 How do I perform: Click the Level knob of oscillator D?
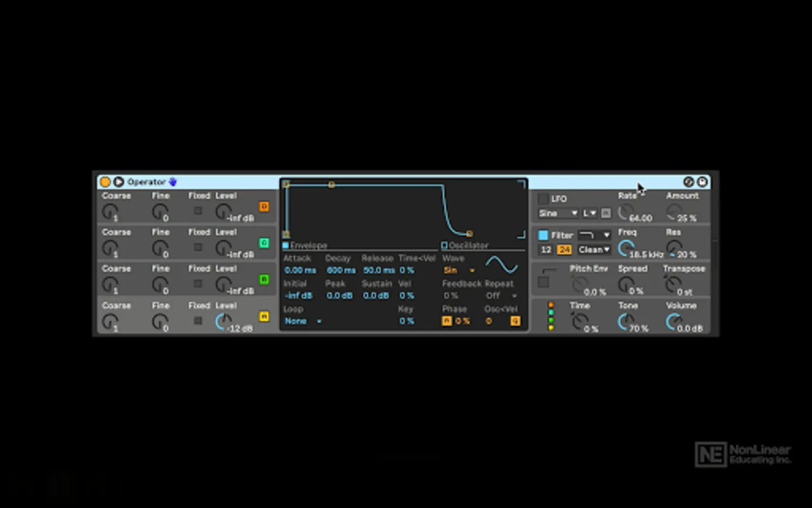[223, 212]
